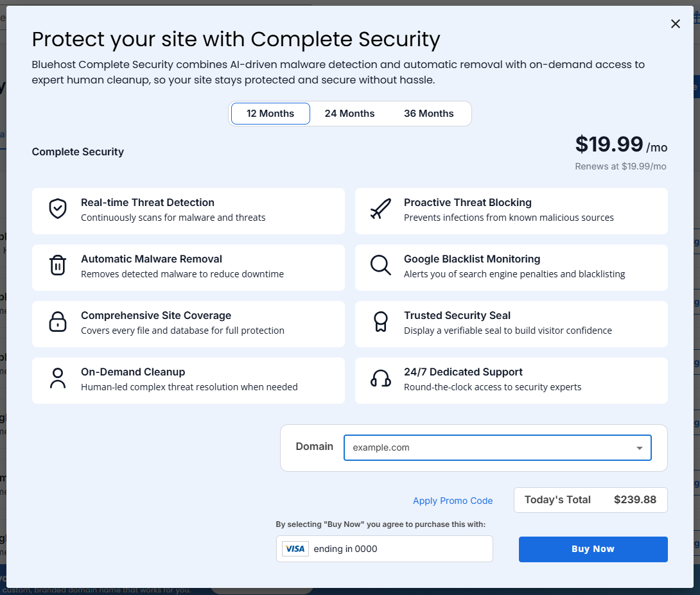Click the sword icon for Proactive Threat Blocking
This screenshot has width=700, height=595.
[380, 209]
